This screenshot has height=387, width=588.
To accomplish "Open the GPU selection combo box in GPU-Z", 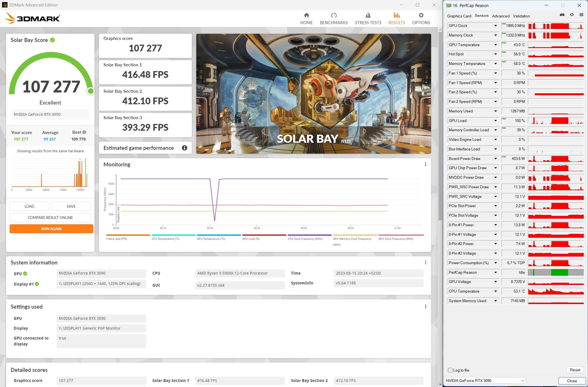I will point(485,381).
